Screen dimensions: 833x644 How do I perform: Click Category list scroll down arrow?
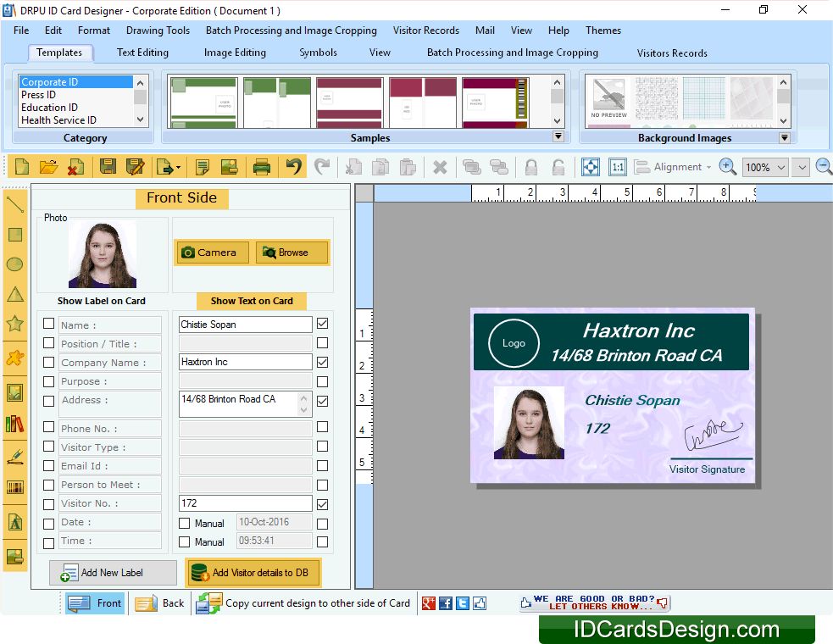(x=141, y=119)
